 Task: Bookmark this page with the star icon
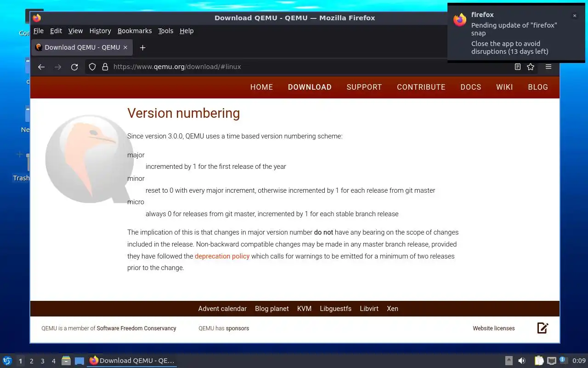[x=531, y=67]
